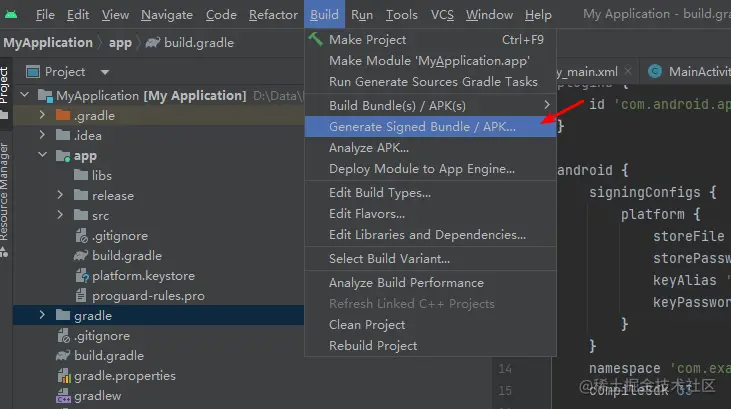Click the Make Project hammer icon
Screen dimensions: 731x409
(316, 40)
